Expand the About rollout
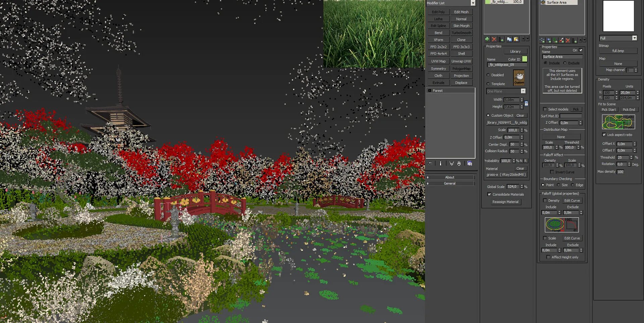Viewport: 644px width, 323px height. tap(450, 177)
